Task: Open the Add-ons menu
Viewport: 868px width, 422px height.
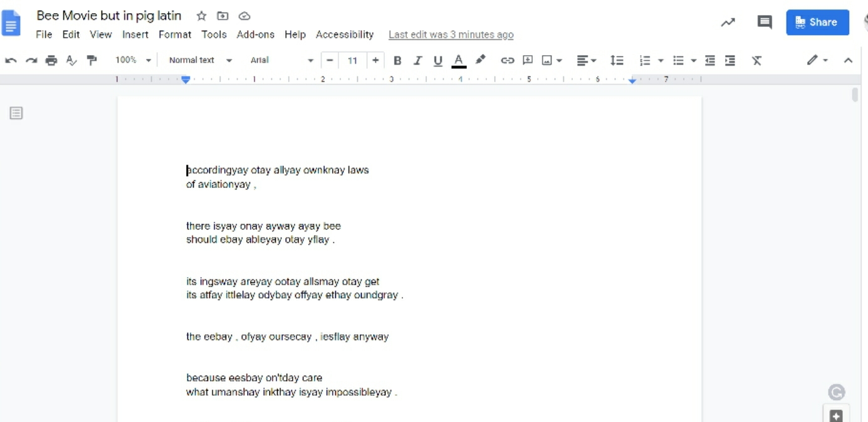Action: [255, 34]
